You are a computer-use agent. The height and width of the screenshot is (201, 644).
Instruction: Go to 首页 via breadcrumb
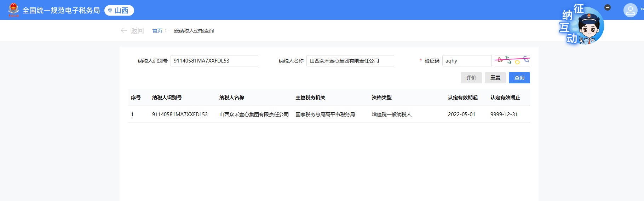157,31
